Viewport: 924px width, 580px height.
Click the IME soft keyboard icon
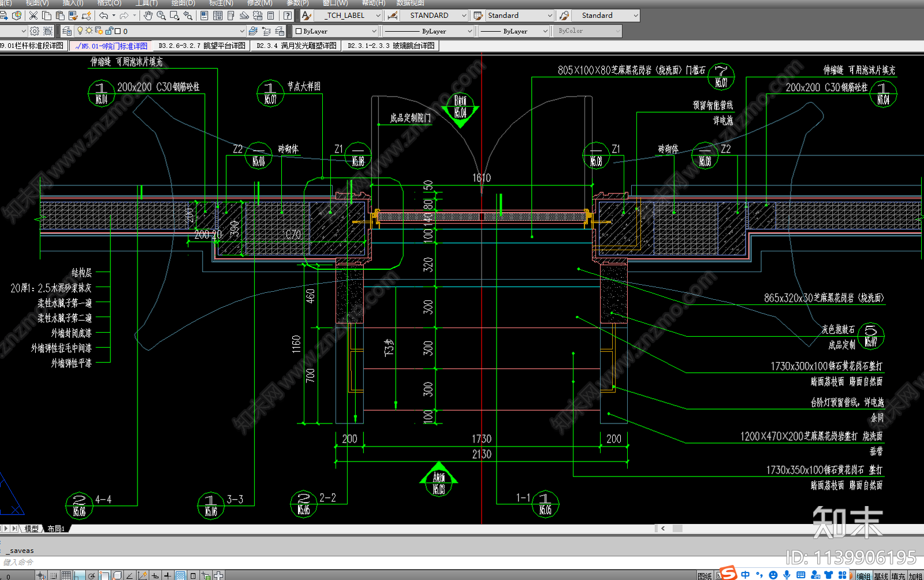tap(800, 575)
